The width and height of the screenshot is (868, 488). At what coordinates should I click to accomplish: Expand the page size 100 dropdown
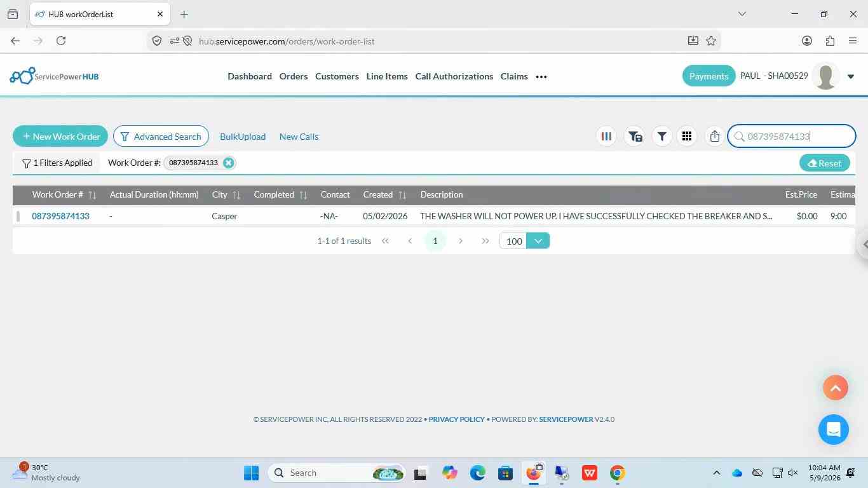pos(538,241)
